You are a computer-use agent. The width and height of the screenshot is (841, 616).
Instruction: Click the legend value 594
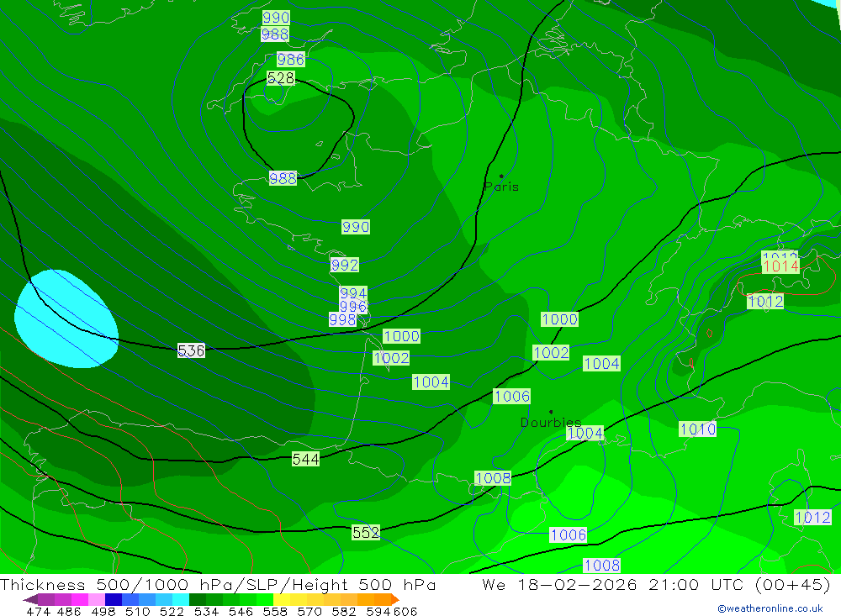[x=378, y=611]
